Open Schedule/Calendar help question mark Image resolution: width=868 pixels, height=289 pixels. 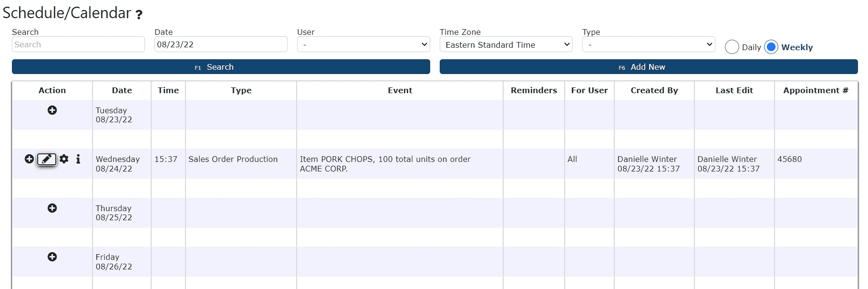pos(139,15)
